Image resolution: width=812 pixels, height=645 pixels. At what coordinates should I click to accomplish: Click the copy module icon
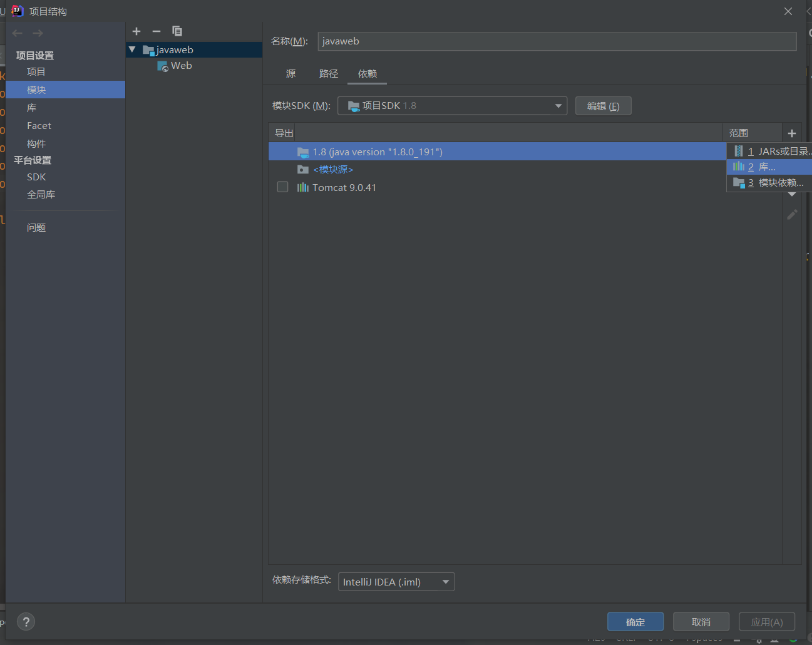(177, 31)
